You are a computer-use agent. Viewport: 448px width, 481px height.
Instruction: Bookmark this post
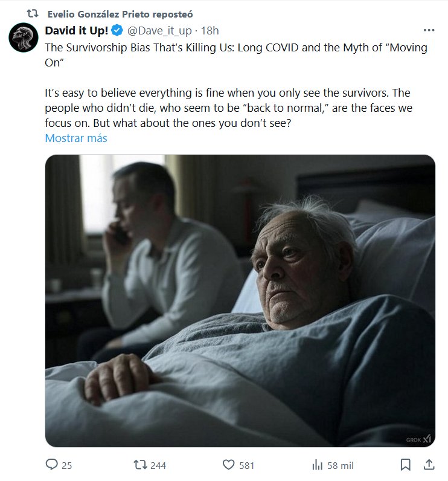tap(406, 465)
